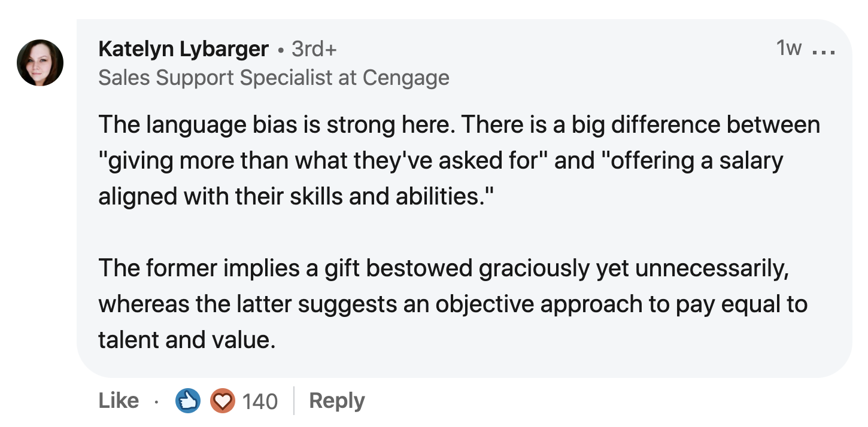
Task: Click the dot separator beside the Like button
Action: click(x=156, y=401)
